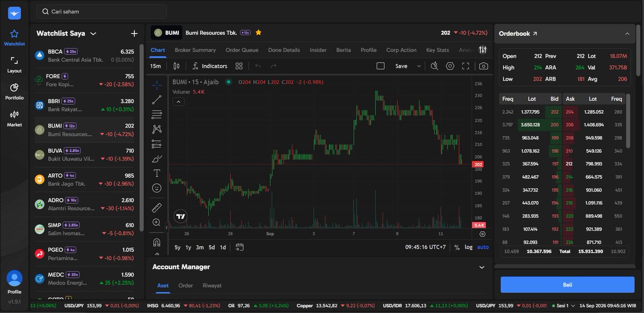Screen dimensions: 644x313
Task: Open Layout from the sidebar
Action: click(14, 65)
